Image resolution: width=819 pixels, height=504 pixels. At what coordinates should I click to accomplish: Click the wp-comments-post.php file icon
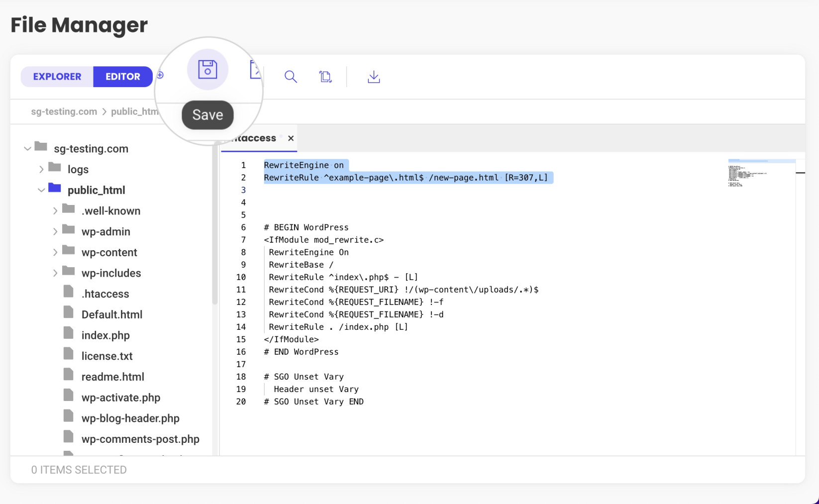pos(69,437)
